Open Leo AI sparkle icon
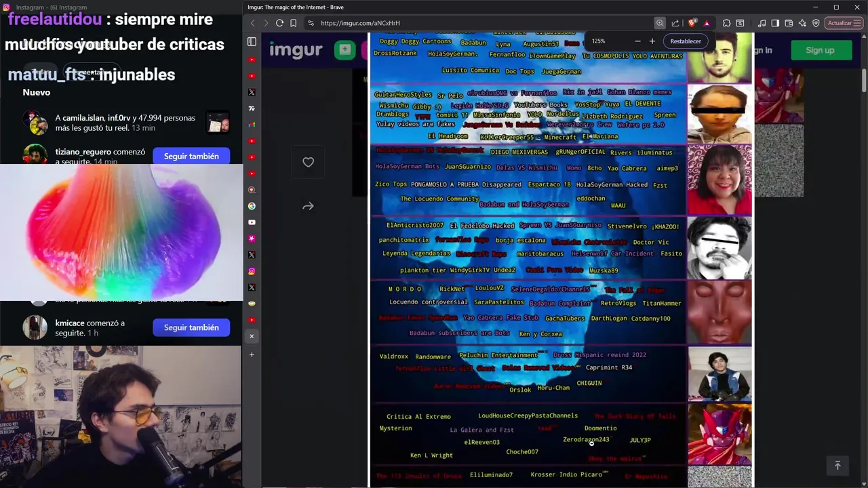This screenshot has height=488, width=868. [x=802, y=23]
